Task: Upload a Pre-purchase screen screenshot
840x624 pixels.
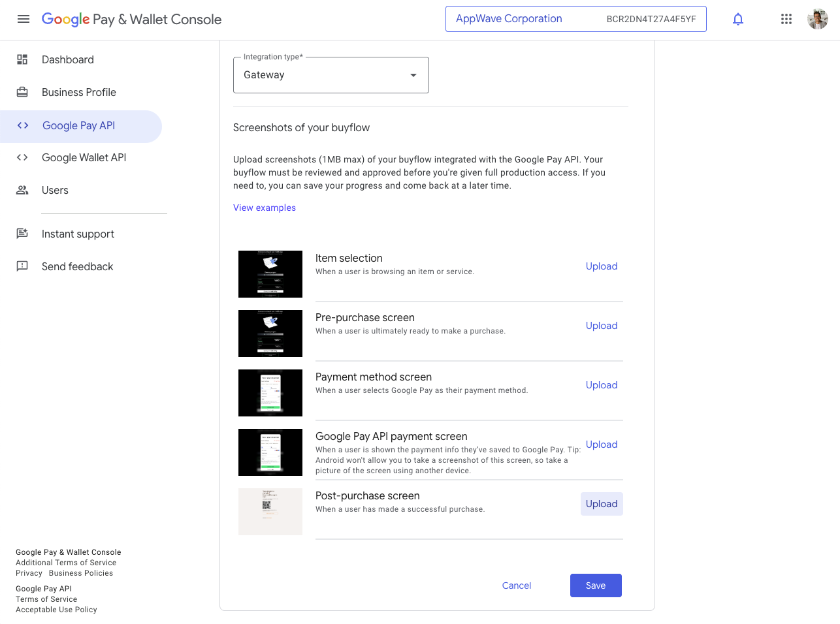Action: coord(602,326)
